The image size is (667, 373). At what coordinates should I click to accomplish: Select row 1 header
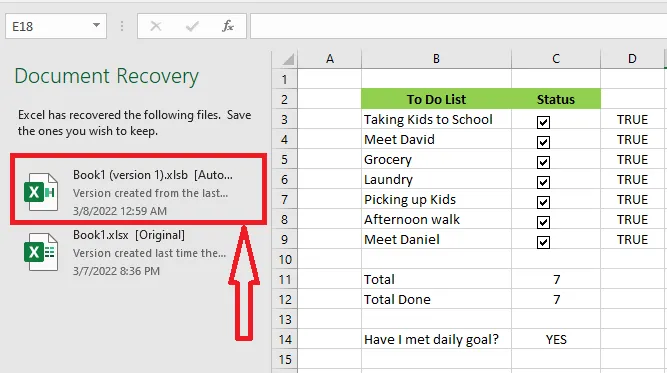[x=285, y=79]
